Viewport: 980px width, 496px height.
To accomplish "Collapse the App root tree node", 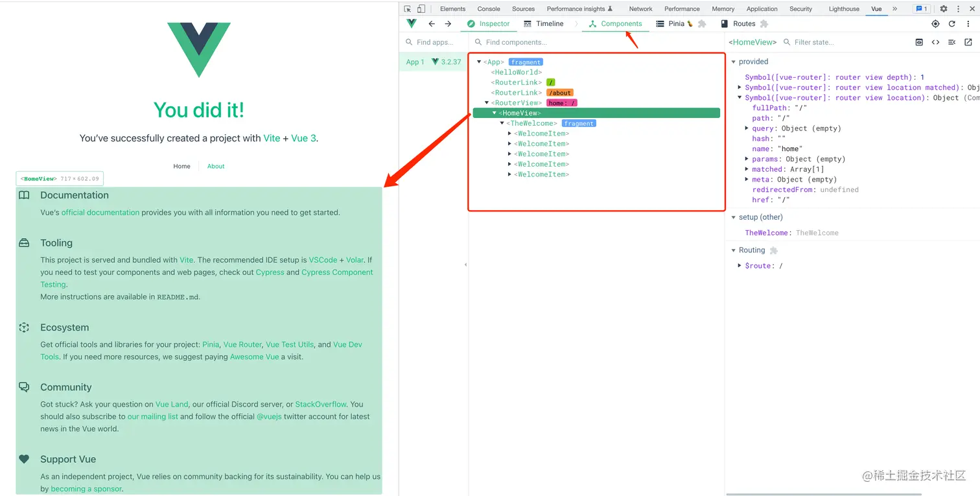I will (x=479, y=62).
